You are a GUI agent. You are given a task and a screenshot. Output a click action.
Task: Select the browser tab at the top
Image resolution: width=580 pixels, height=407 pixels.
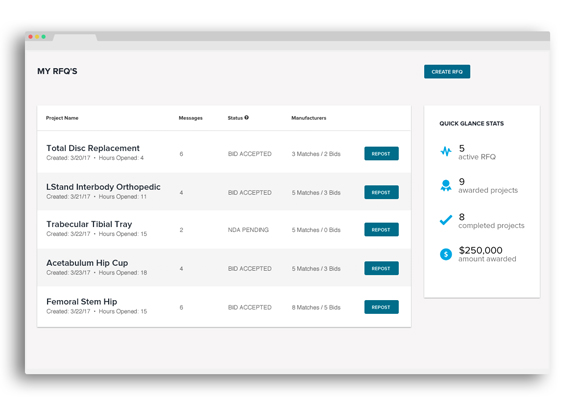point(75,37)
